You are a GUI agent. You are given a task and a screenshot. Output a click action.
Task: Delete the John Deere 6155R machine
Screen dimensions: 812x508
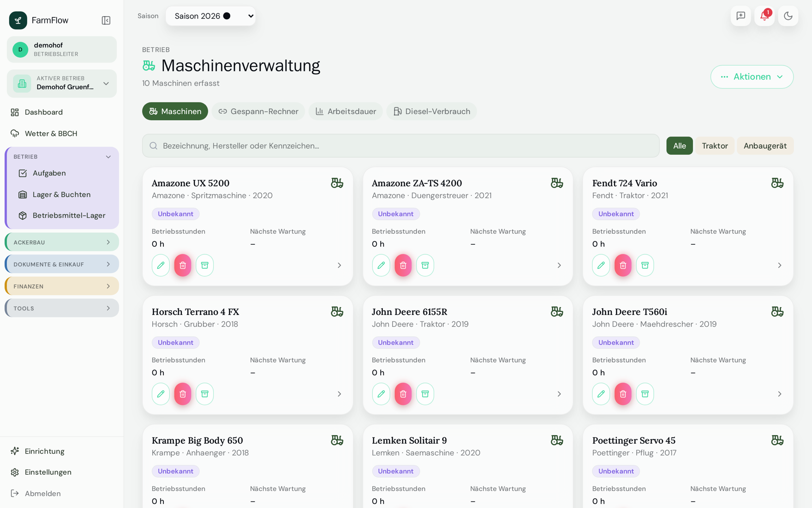403,394
